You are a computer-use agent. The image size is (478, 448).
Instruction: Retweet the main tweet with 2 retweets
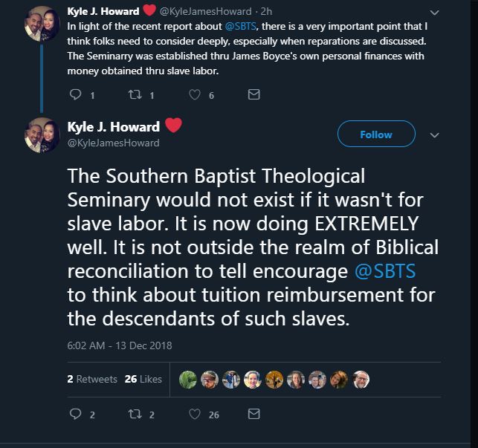pos(136,415)
